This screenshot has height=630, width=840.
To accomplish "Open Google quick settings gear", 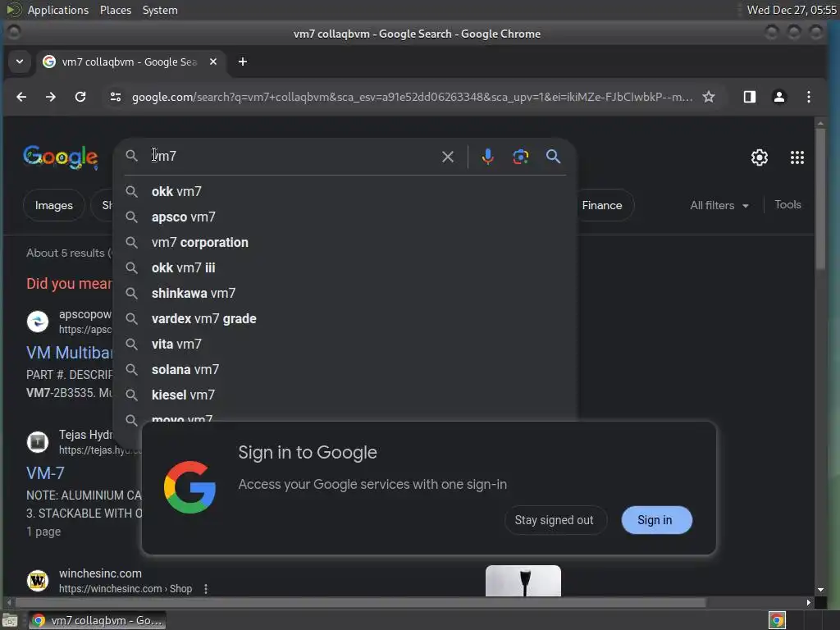I will [x=759, y=157].
